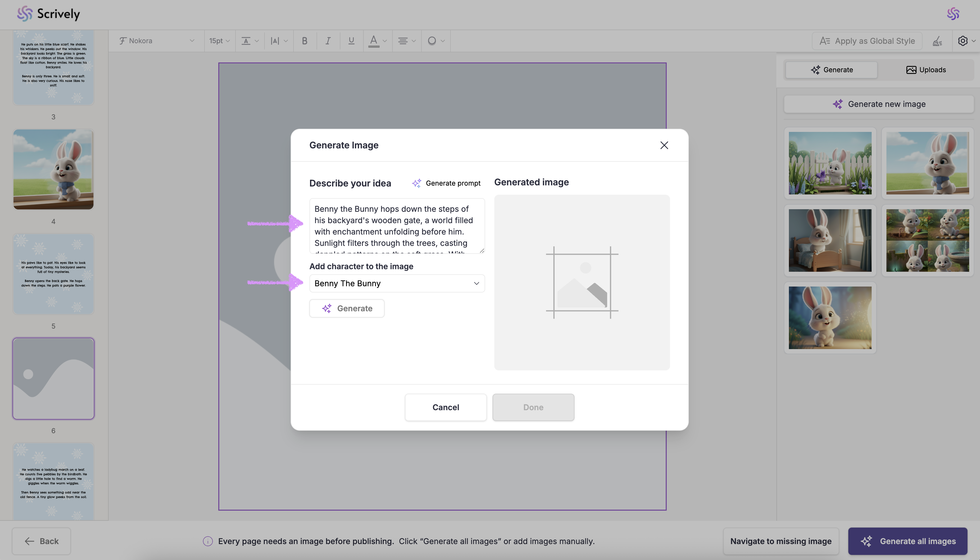The width and height of the screenshot is (980, 560).
Task: Close the Generate Image dialog
Action: point(664,145)
